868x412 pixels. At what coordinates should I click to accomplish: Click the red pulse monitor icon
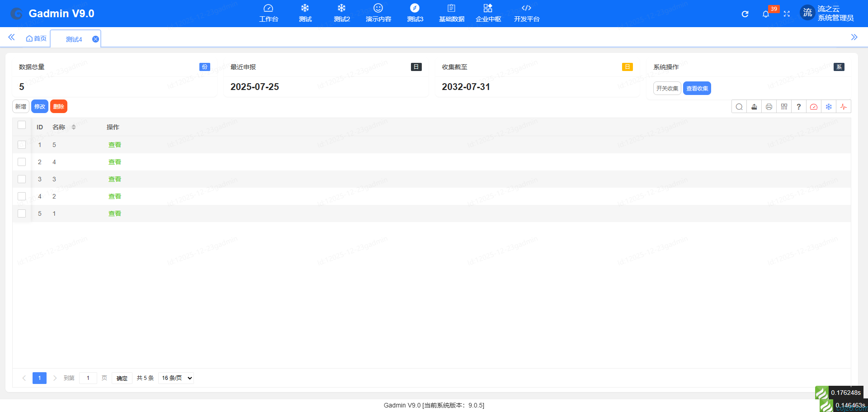844,106
